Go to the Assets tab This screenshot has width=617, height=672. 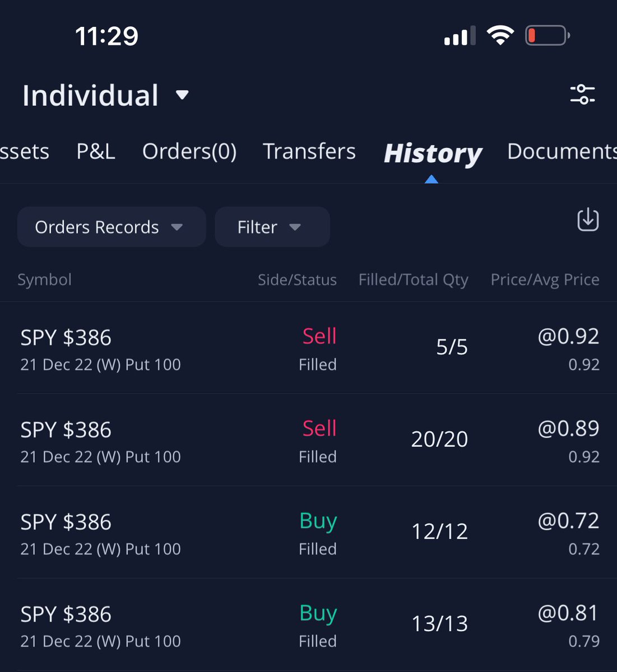(25, 152)
